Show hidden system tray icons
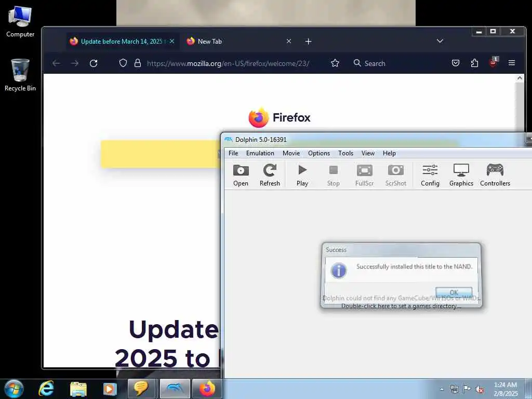The width and height of the screenshot is (532, 399). [442, 390]
